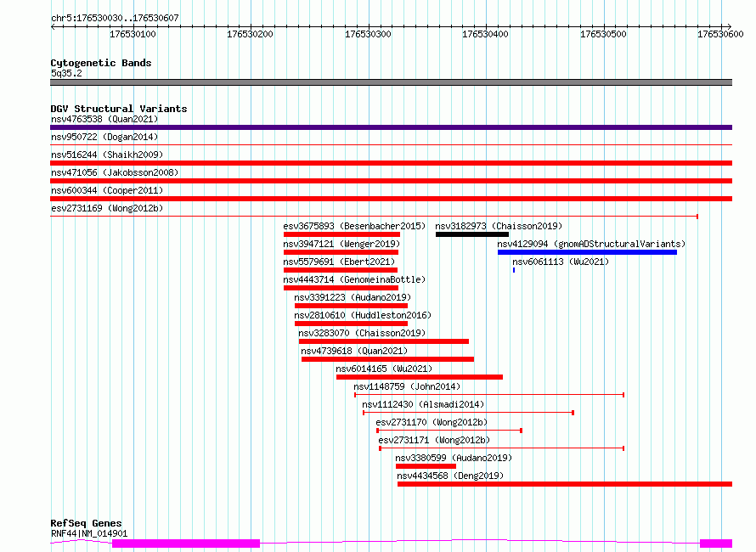Click the RefSeq Genes track title

87,523
